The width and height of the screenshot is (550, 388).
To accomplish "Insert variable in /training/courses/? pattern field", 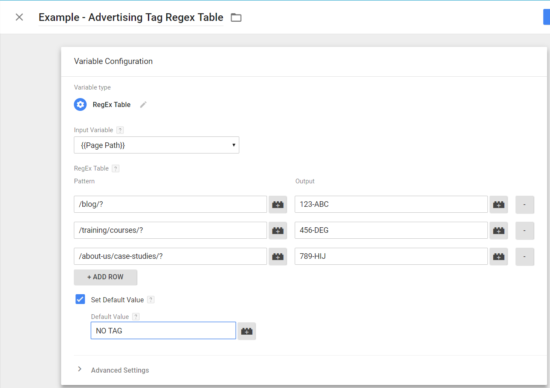I will pyautogui.click(x=278, y=230).
